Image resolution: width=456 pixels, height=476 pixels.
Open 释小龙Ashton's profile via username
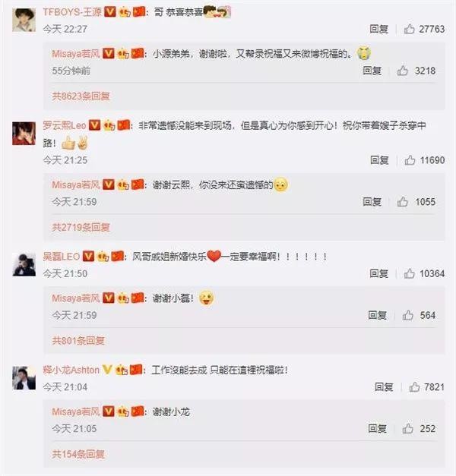pos(71,370)
